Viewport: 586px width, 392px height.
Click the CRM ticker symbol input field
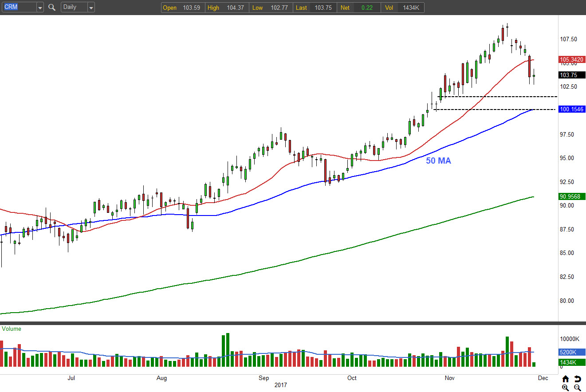[x=18, y=7]
